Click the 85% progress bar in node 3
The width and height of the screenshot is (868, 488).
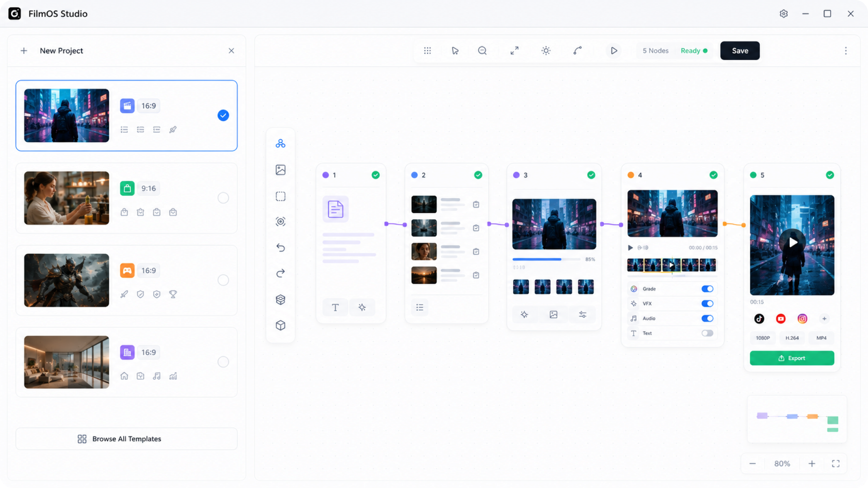[x=546, y=259]
